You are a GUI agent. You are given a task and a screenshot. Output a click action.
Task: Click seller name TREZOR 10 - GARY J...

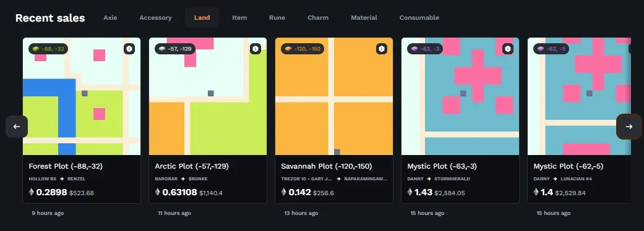pyautogui.click(x=307, y=179)
